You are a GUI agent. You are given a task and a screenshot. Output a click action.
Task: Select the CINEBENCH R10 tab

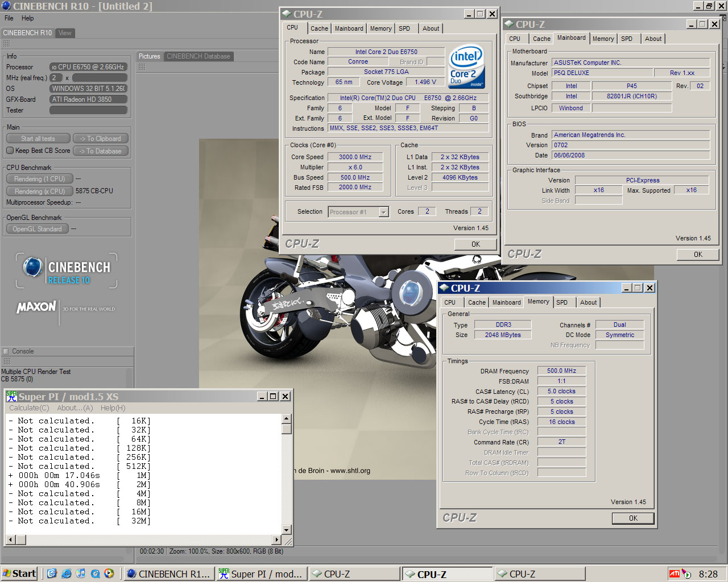pyautogui.click(x=27, y=33)
